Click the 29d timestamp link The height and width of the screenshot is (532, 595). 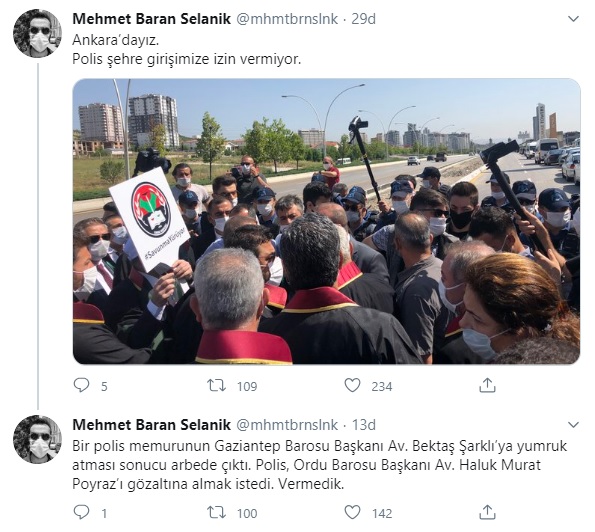(363, 19)
